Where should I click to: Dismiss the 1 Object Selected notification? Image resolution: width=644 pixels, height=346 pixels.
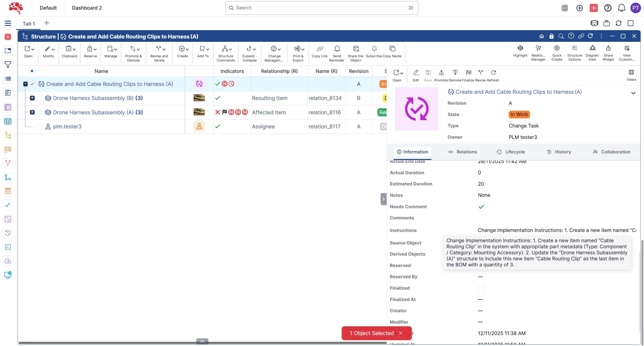(400, 333)
